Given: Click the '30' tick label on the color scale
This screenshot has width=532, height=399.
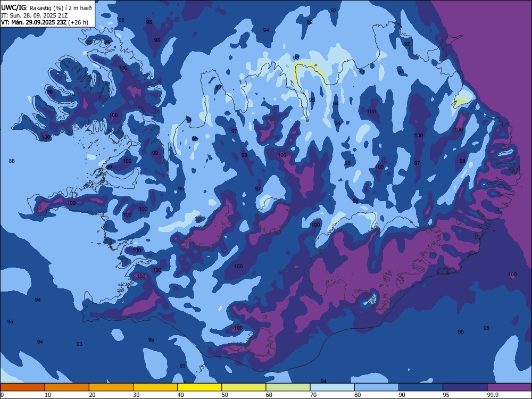Looking at the screenshot, I should [x=136, y=395].
